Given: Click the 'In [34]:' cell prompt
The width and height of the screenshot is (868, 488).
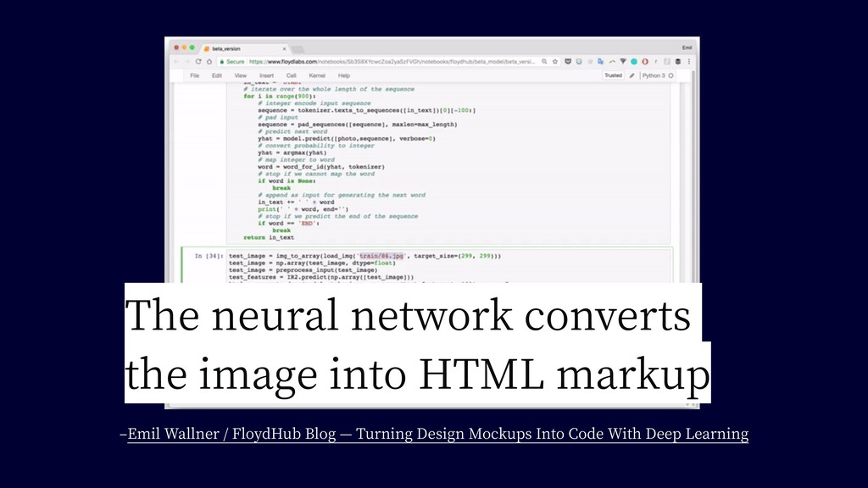Looking at the screenshot, I should pyautogui.click(x=209, y=256).
